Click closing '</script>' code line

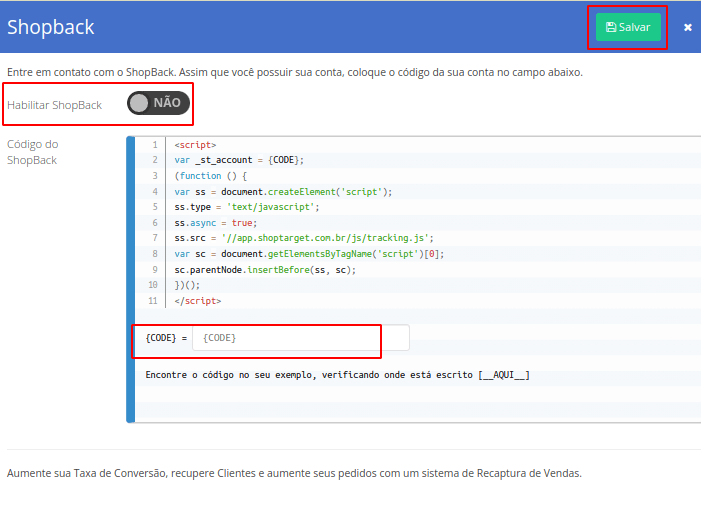[x=198, y=301]
